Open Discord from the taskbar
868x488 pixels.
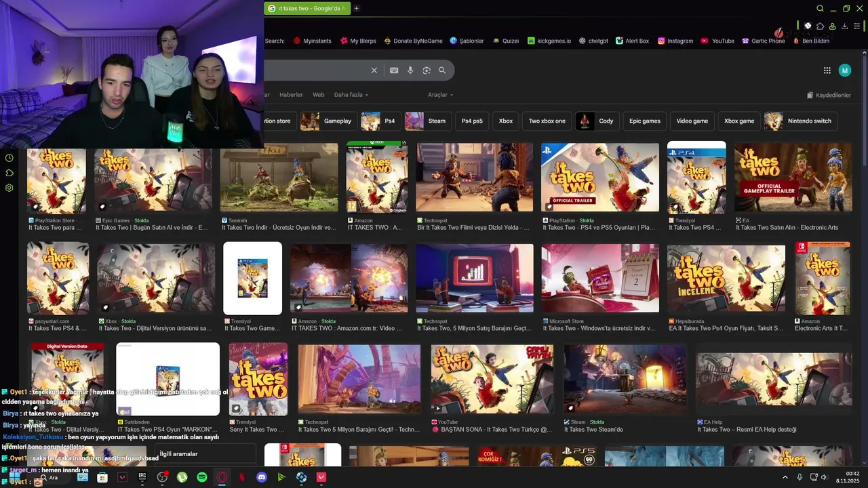tap(262, 477)
